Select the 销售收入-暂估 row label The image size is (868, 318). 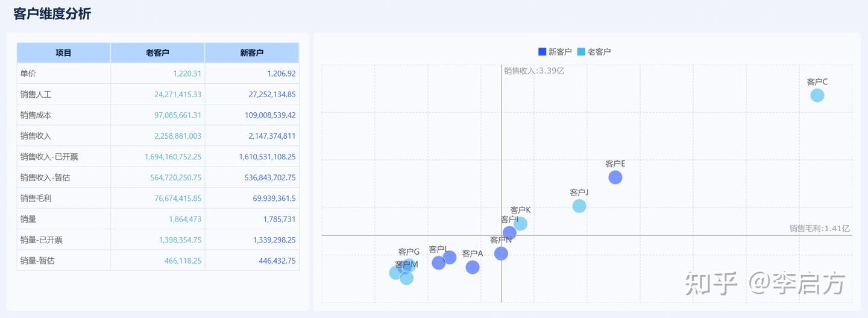[45, 178]
